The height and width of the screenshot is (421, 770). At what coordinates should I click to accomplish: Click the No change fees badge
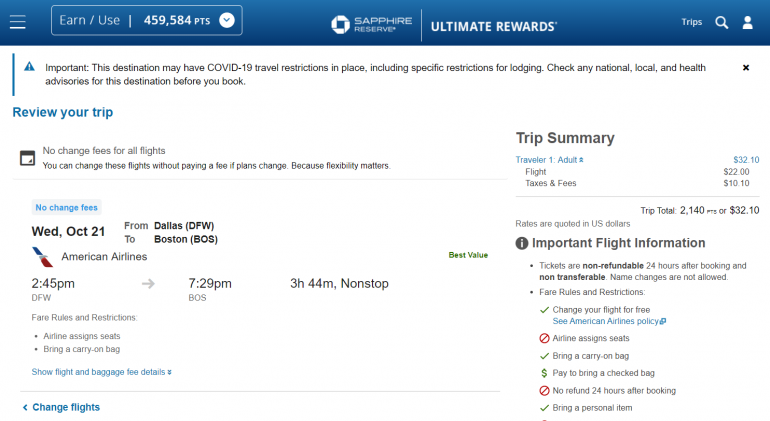[x=67, y=208]
